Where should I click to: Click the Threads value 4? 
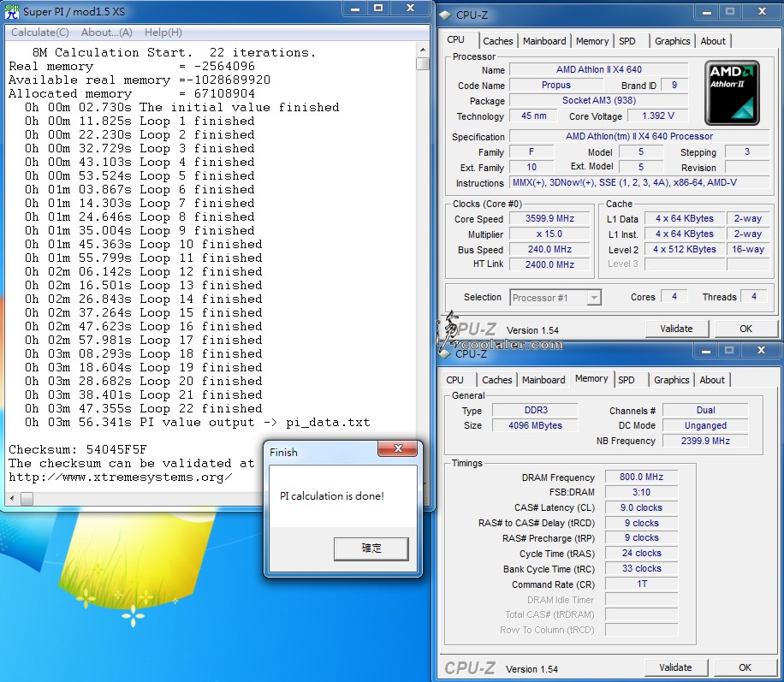(754, 296)
